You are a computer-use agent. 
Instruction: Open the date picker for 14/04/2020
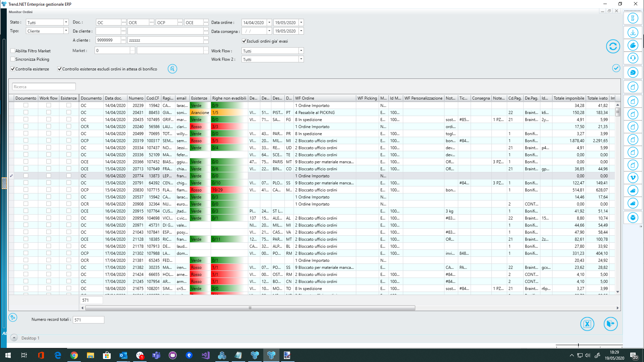[x=269, y=22]
